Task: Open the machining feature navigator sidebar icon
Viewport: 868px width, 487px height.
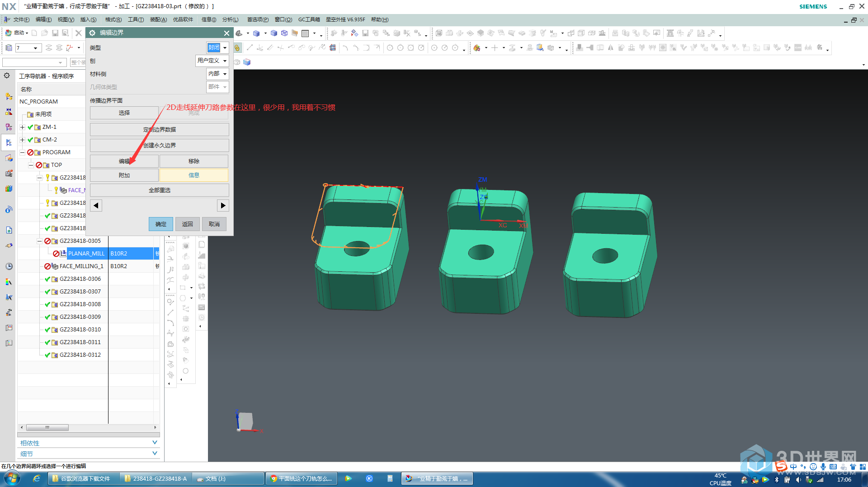Action: click(9, 158)
